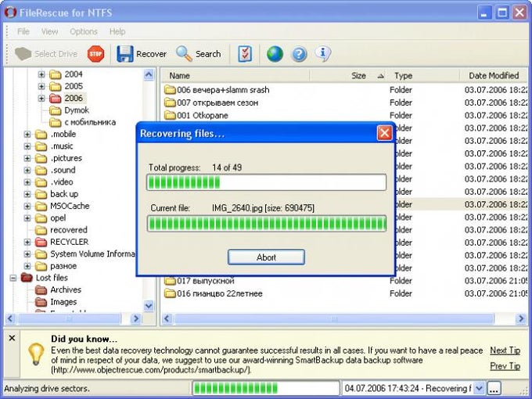Click the status bar ellipsis button
The image size is (532, 399).
click(x=494, y=389)
